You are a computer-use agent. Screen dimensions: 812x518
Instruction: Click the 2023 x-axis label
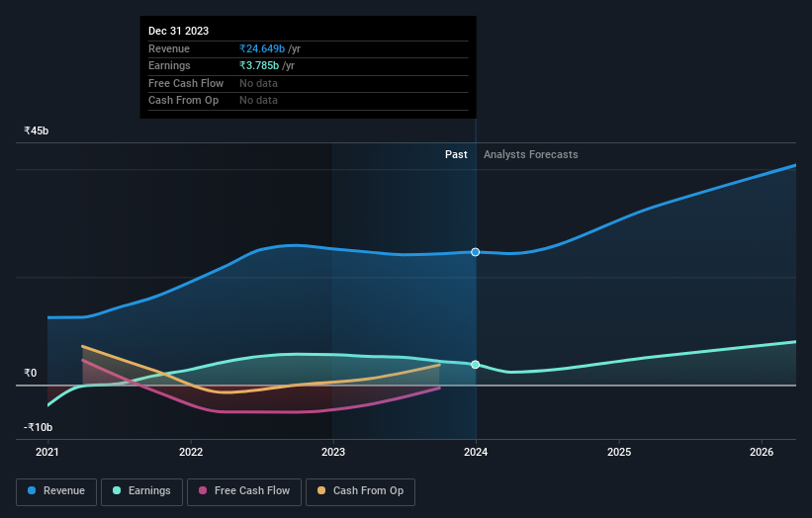[x=333, y=452]
